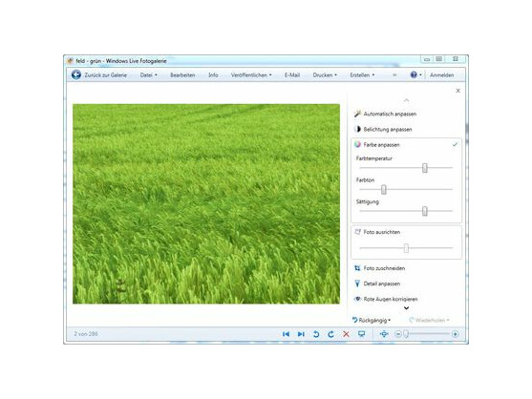
Task: Delete photo with red X icon
Action: pos(346,334)
